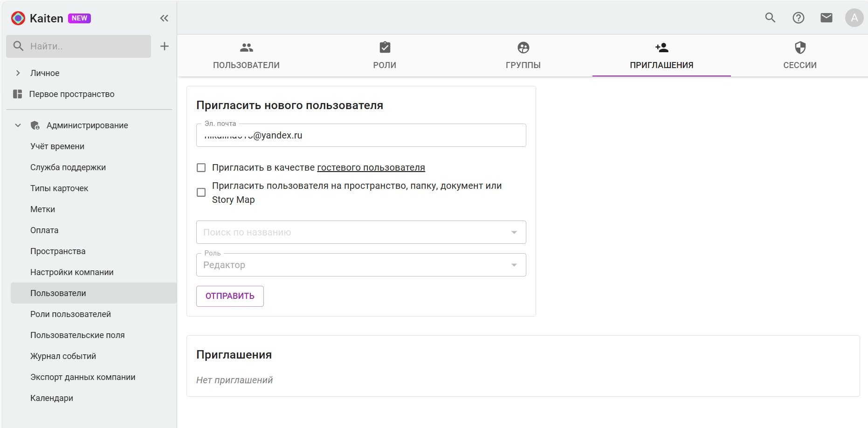Open the Поиск по названию dropdown arrow
868x428 pixels.
click(514, 232)
